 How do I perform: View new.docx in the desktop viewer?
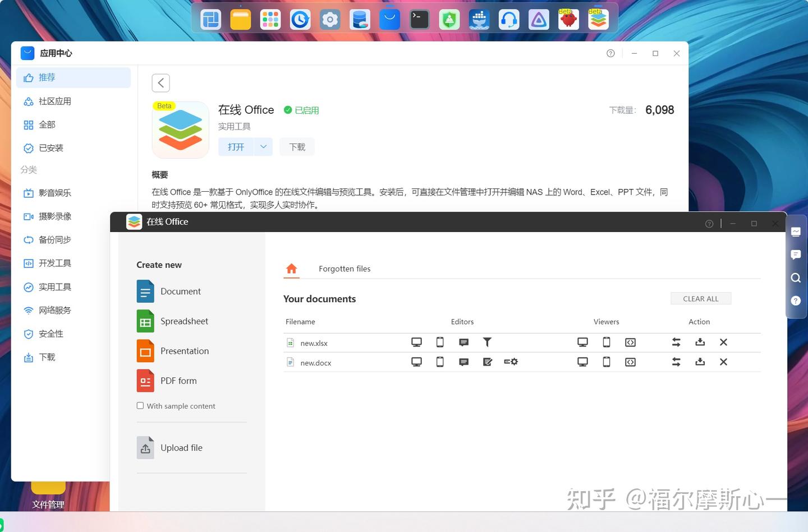point(582,362)
